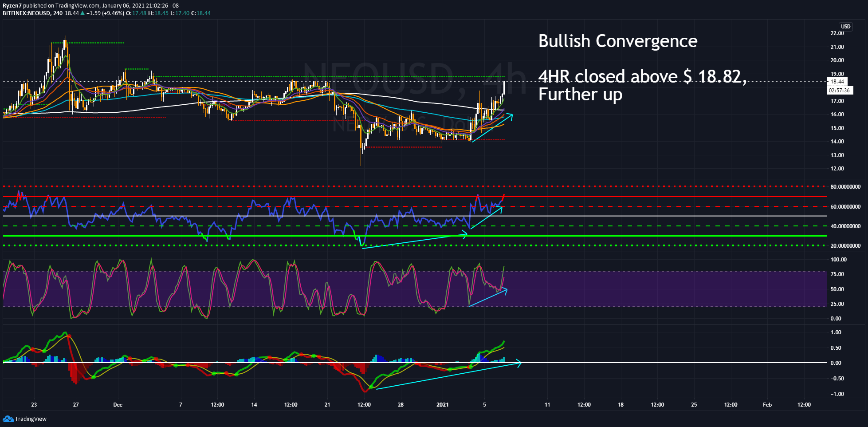Click the RSI 60.00000000 axis label
Image resolution: width=868 pixels, height=427 pixels.
[845, 207]
